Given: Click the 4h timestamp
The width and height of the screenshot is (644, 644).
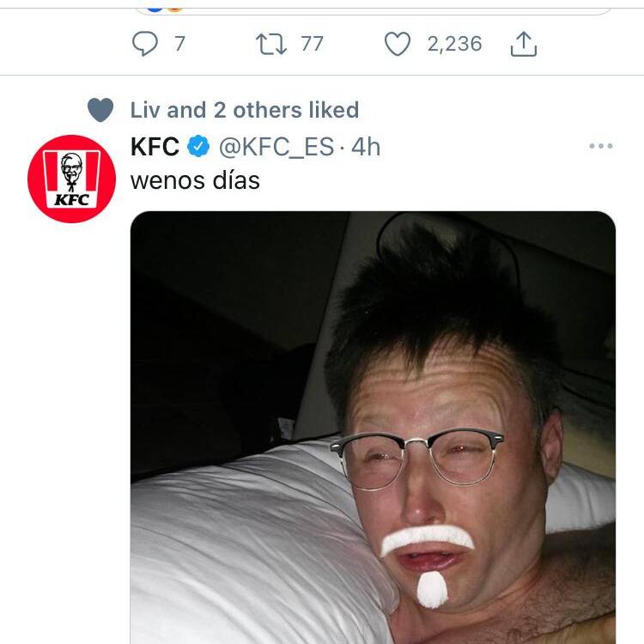Looking at the screenshot, I should coord(366,147).
